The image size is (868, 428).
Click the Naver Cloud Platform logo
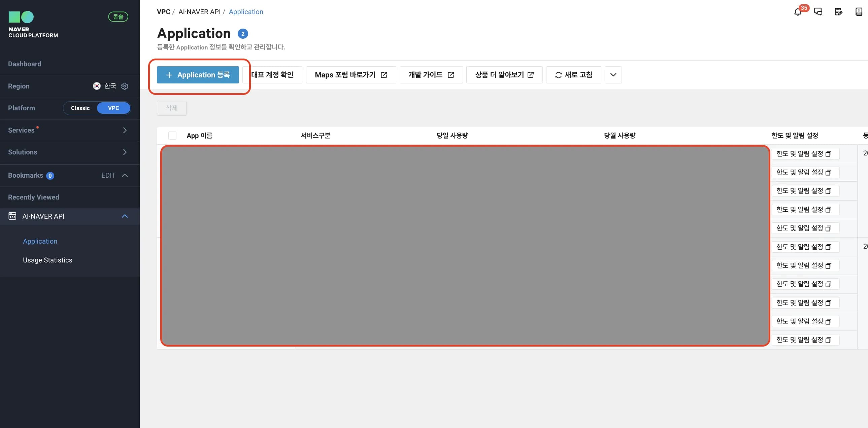pos(33,25)
